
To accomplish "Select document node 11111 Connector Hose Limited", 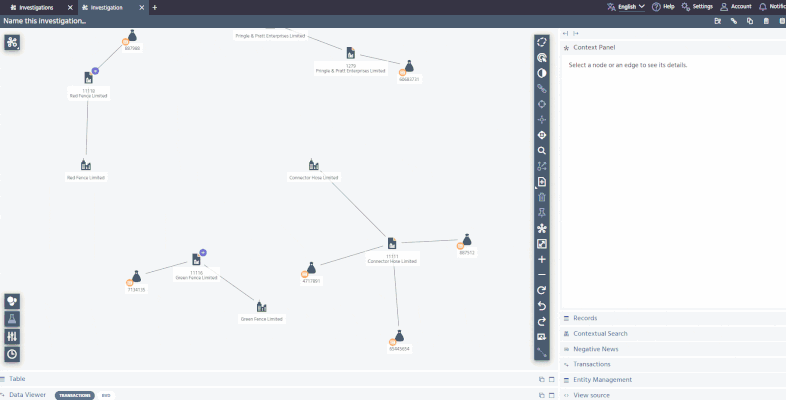I will 392,243.
